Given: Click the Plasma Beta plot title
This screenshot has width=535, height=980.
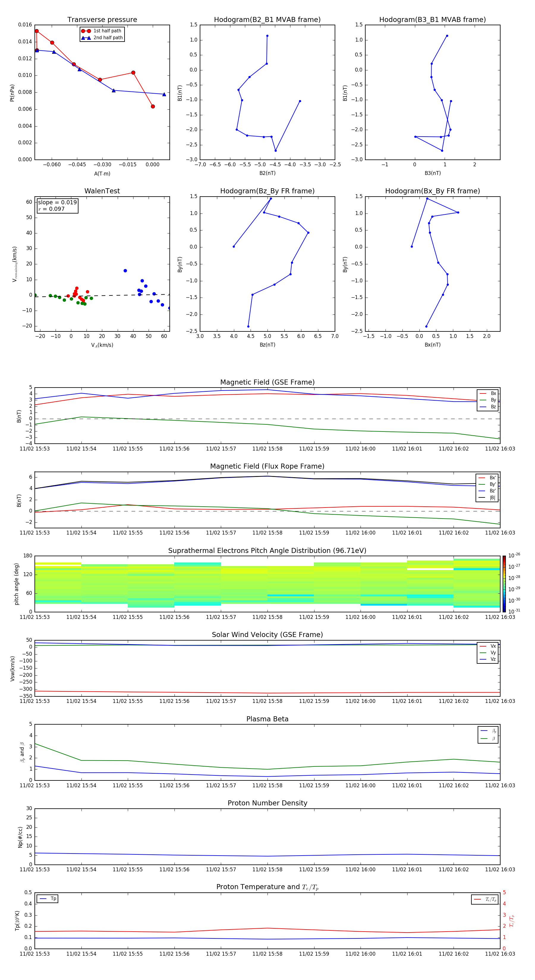Looking at the screenshot, I should [267, 719].
